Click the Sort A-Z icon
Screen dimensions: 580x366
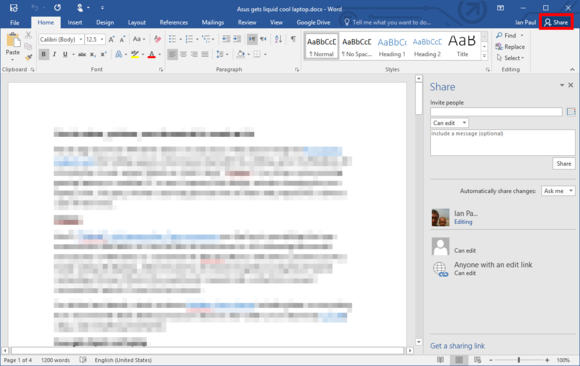tap(279, 39)
